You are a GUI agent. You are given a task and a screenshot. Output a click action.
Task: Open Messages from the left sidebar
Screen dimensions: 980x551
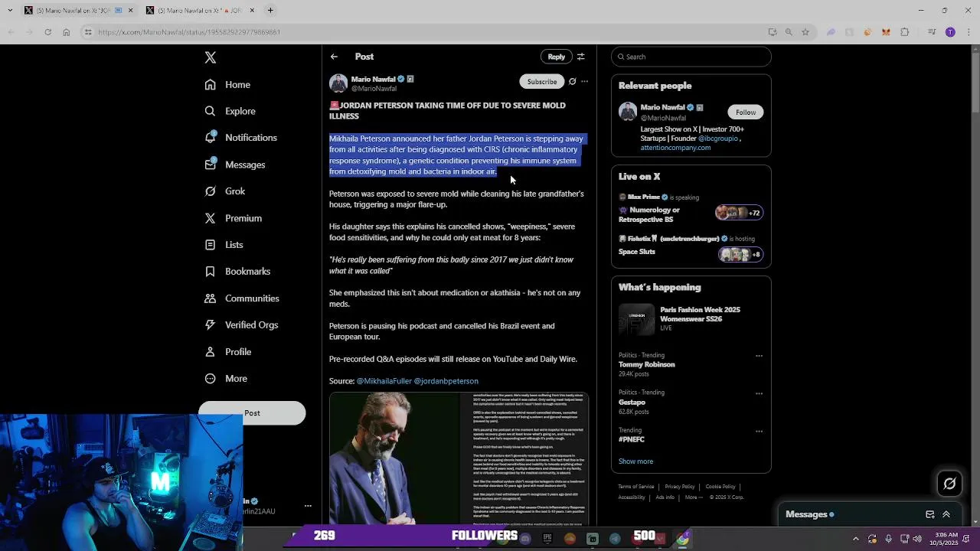[x=234, y=165]
